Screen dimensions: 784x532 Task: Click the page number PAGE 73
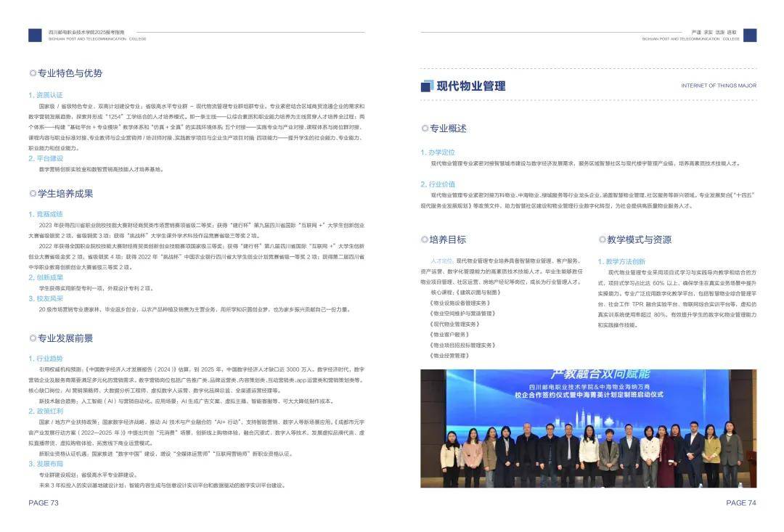pyautogui.click(x=44, y=503)
